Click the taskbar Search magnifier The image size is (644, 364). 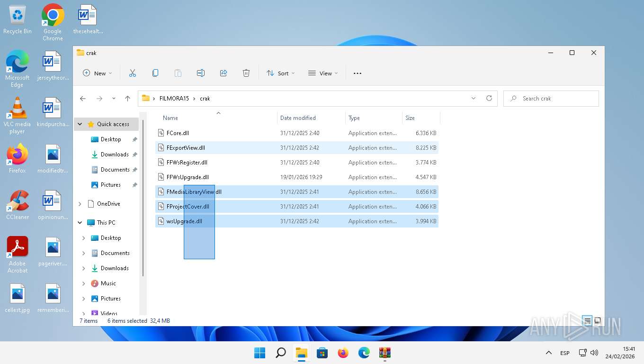coord(280,353)
